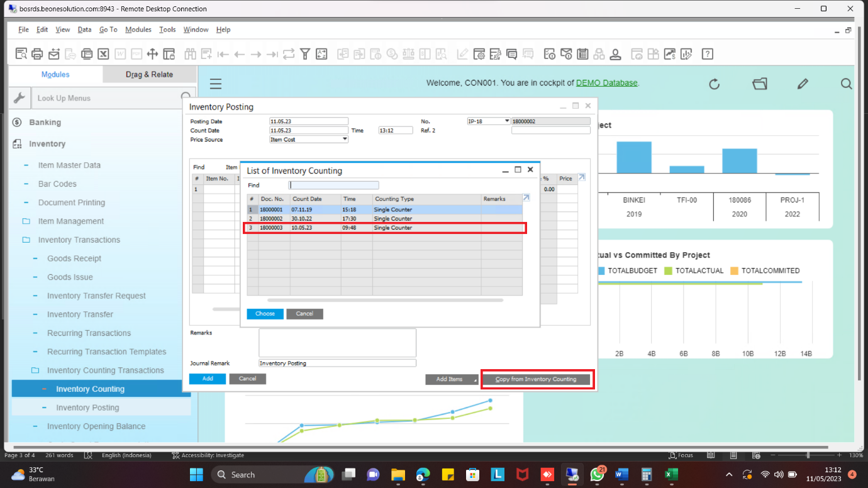This screenshot has width=868, height=488.
Task: Click the Export to Excel icon
Action: pos(104,54)
